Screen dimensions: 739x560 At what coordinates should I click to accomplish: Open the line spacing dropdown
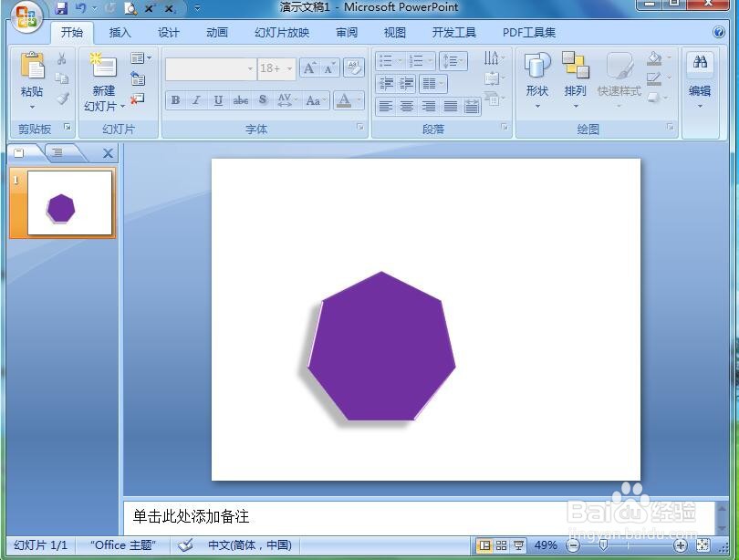[x=454, y=60]
